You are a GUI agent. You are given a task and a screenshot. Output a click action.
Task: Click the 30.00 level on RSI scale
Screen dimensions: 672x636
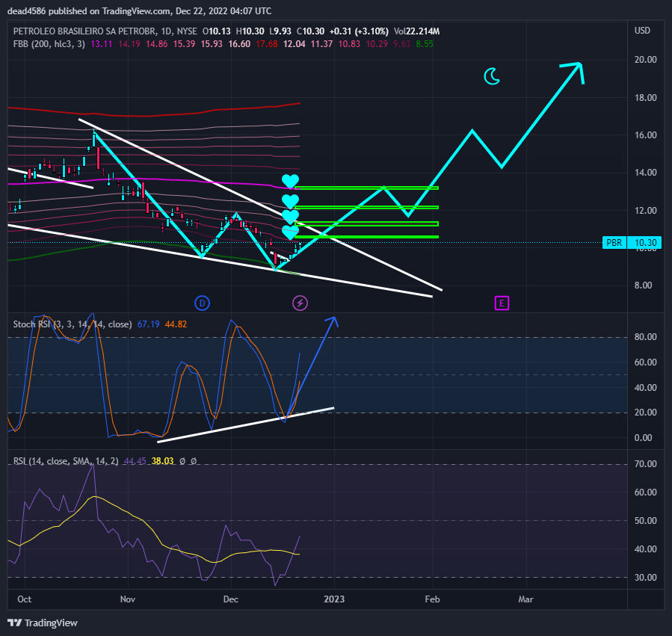(645, 577)
